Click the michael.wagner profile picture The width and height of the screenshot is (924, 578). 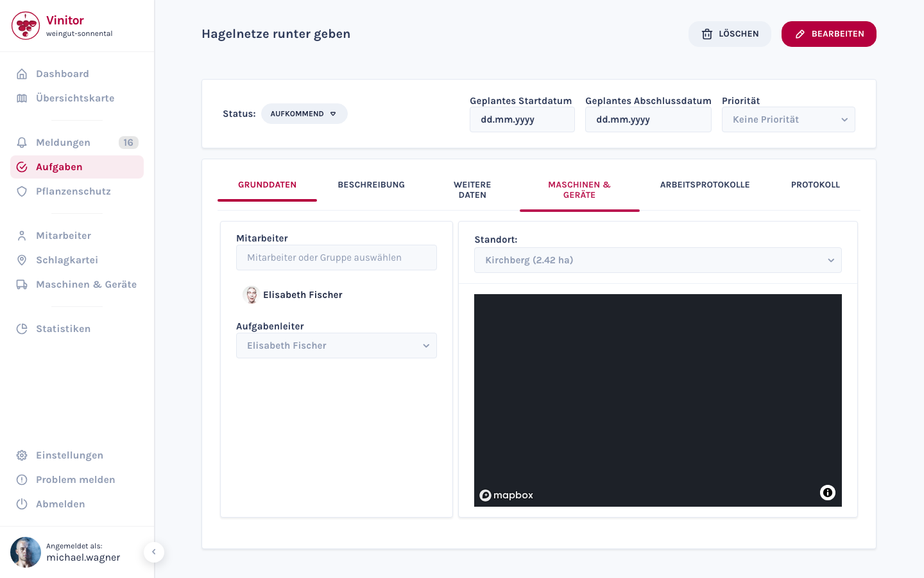pos(26,552)
